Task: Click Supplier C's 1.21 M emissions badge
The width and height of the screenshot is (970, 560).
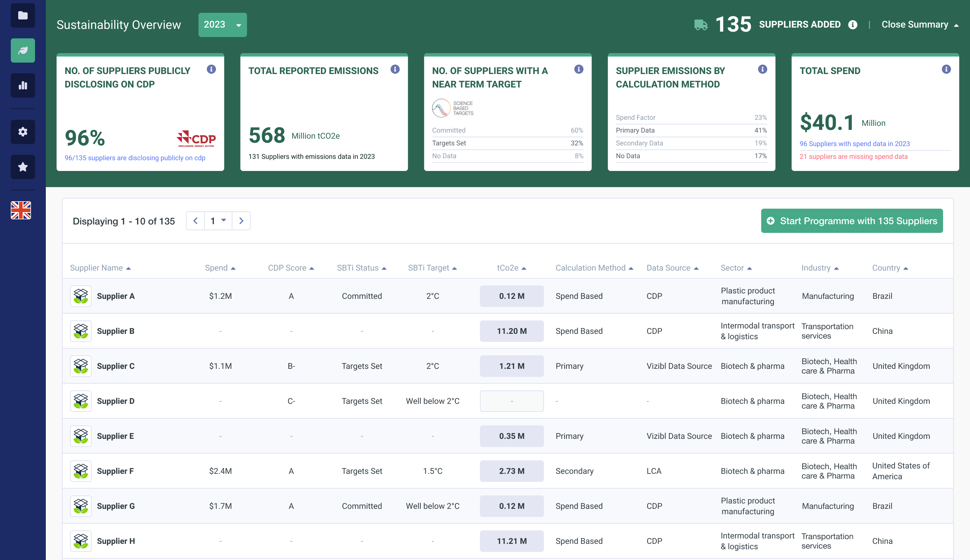Action: [511, 366]
